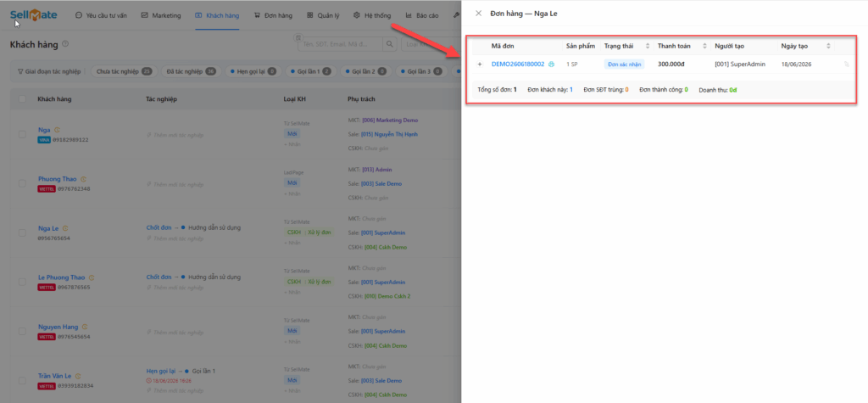Image resolution: width=868 pixels, height=403 pixels.
Task: Click Chốt đơn stage link for Nga Le
Action: pyautogui.click(x=159, y=227)
